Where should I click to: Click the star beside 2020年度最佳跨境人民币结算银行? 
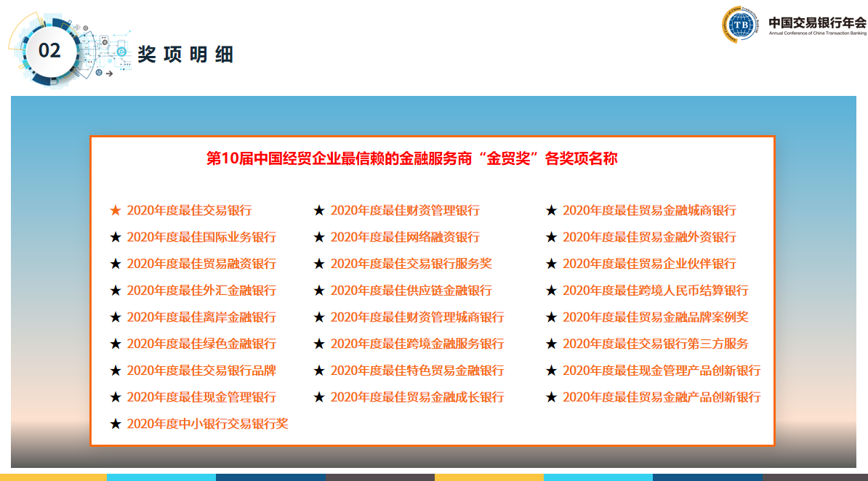pyautogui.click(x=551, y=291)
